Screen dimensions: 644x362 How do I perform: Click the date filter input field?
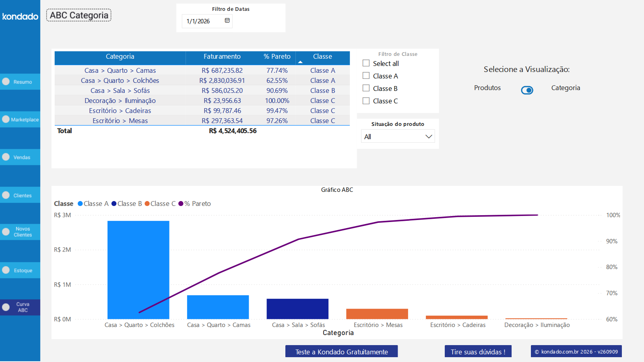click(207, 21)
